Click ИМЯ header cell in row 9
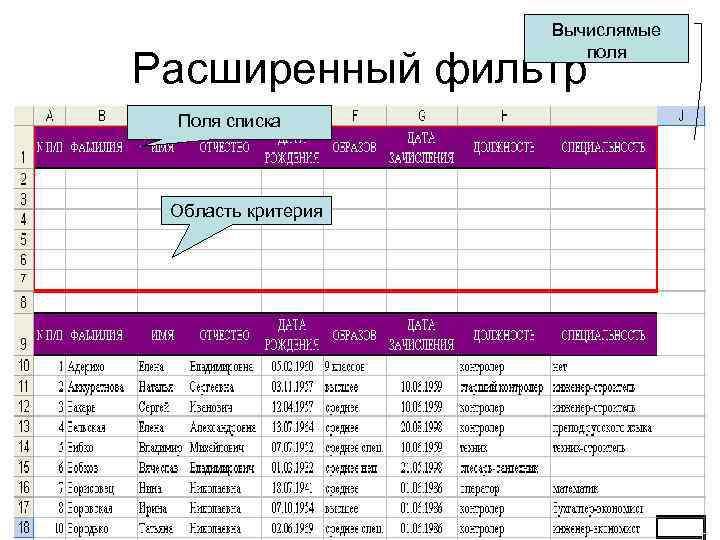This screenshot has width=720, height=540. click(x=163, y=335)
